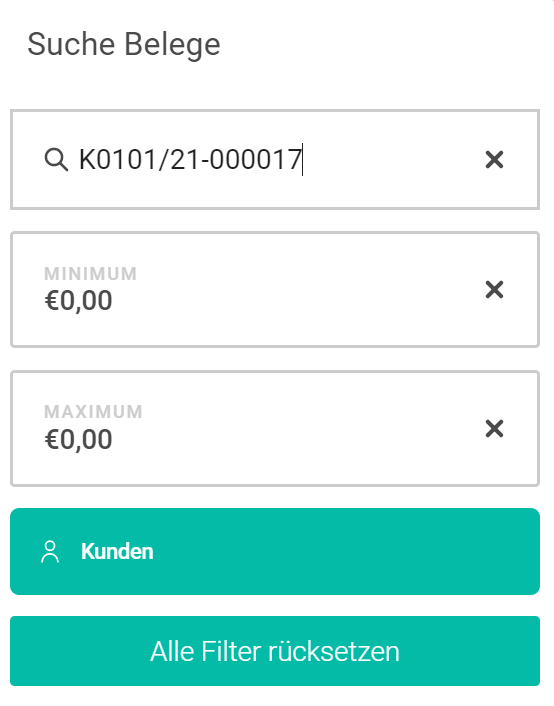
Task: Select the €0,00 value under Minimum
Action: pos(78,301)
